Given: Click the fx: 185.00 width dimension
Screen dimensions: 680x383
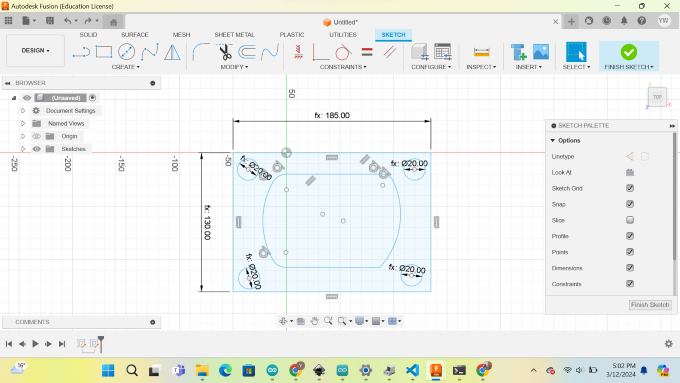Looking at the screenshot, I should 332,115.
